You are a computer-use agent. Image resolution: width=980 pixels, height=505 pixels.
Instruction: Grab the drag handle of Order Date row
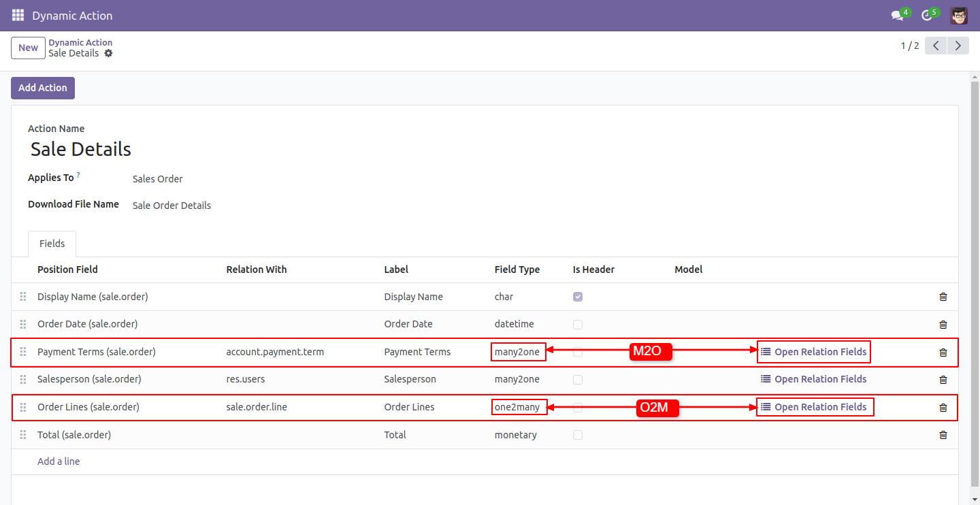(22, 324)
